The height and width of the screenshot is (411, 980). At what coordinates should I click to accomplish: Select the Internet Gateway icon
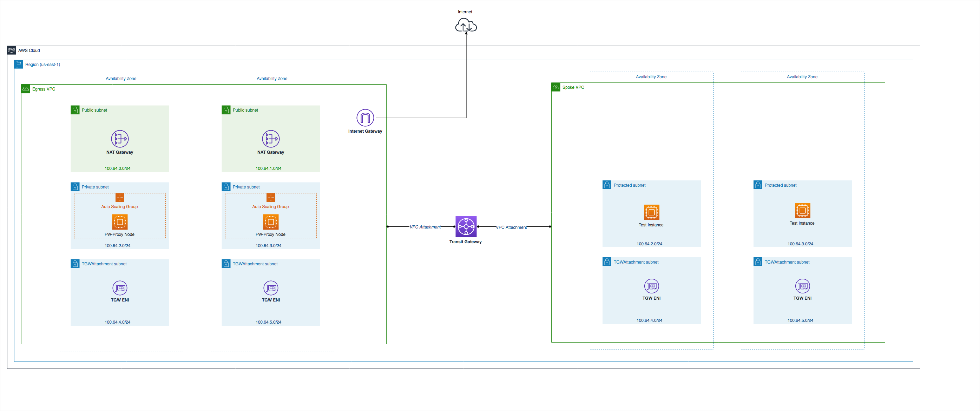(365, 118)
